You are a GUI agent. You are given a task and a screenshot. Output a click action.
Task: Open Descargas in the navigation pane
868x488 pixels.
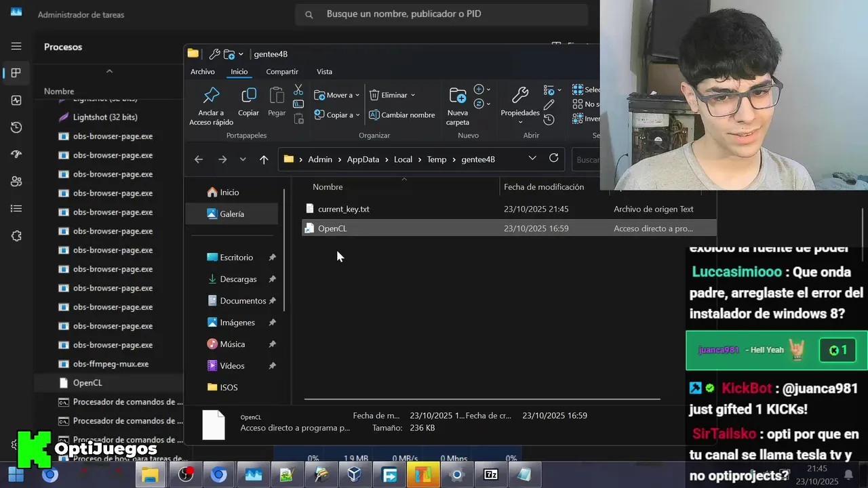click(x=238, y=279)
